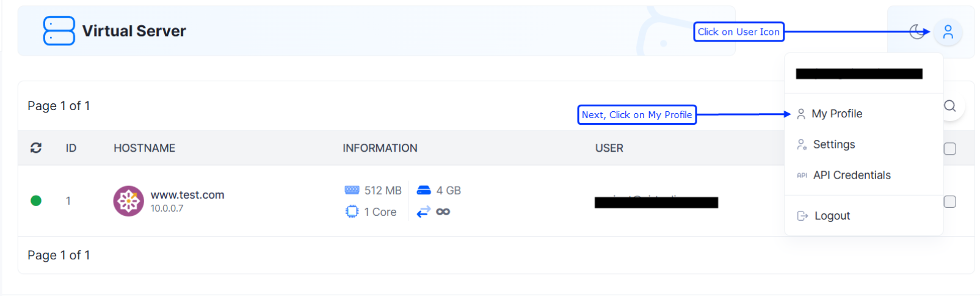Screen dimensions: 980x296
Task: Click the green status dot of server 1
Action: (36, 201)
